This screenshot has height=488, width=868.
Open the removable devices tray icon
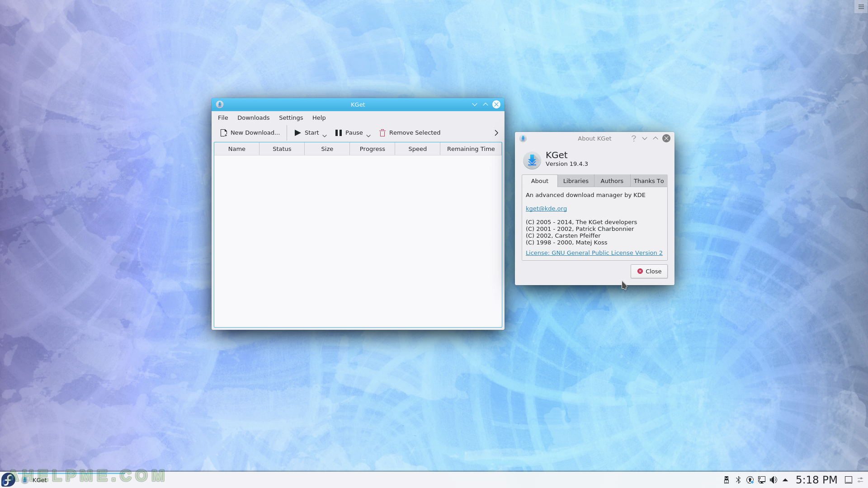click(x=726, y=480)
